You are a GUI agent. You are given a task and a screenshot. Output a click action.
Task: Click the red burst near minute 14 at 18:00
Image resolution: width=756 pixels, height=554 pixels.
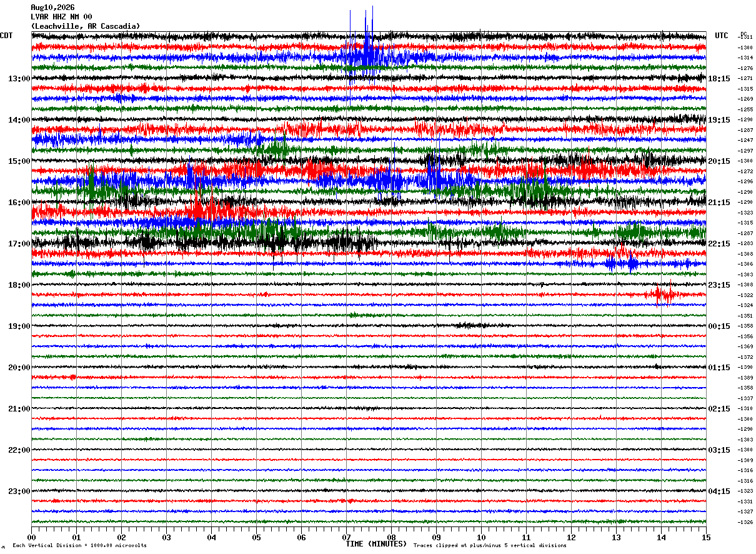pos(662,294)
